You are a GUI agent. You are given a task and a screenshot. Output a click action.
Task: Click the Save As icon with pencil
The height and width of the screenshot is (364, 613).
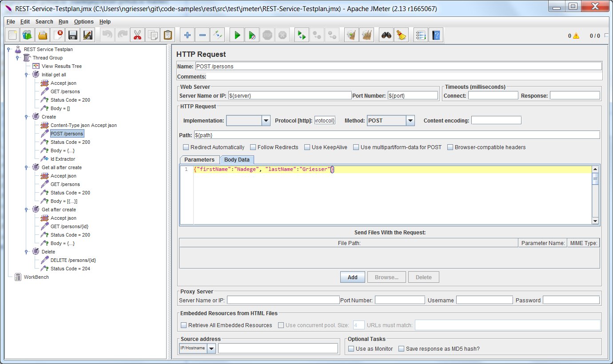(x=88, y=35)
